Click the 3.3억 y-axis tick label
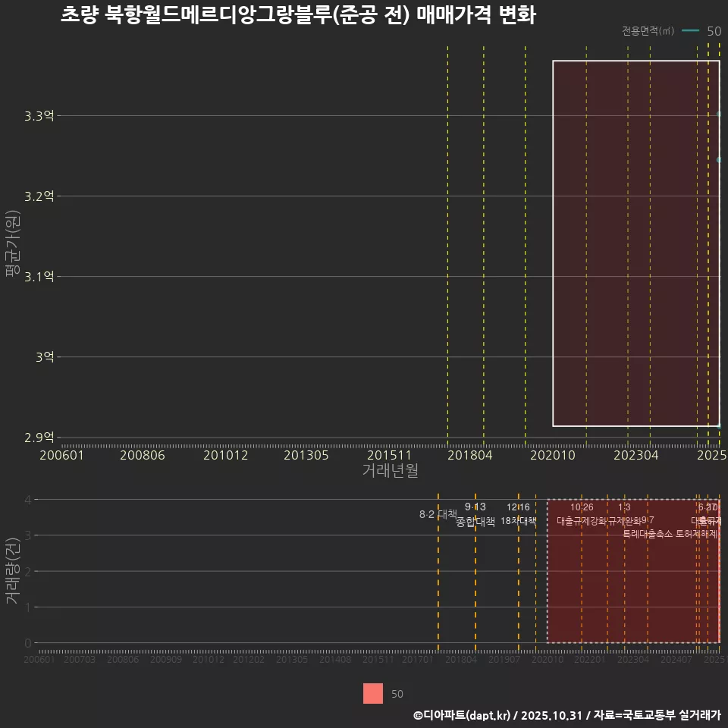The width and height of the screenshot is (728, 728). coord(37,115)
